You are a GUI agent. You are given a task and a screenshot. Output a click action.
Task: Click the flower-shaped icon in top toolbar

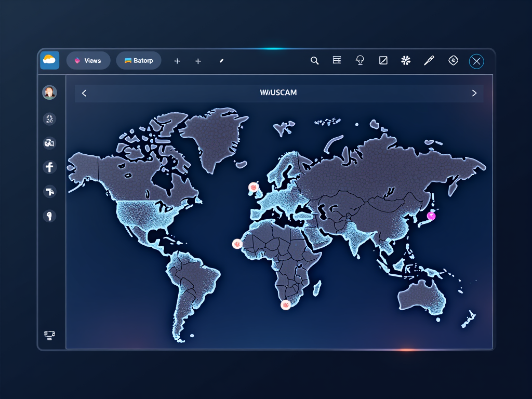click(406, 61)
